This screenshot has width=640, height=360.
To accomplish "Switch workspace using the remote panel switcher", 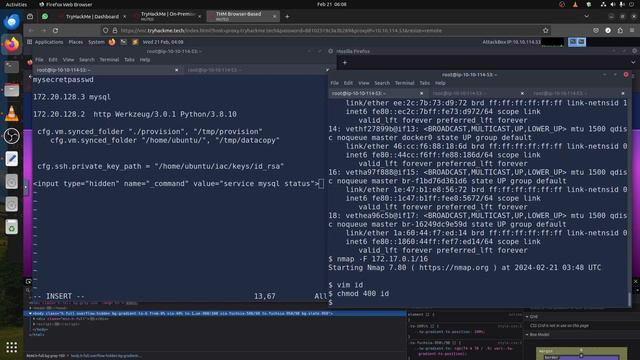I will (577, 42).
